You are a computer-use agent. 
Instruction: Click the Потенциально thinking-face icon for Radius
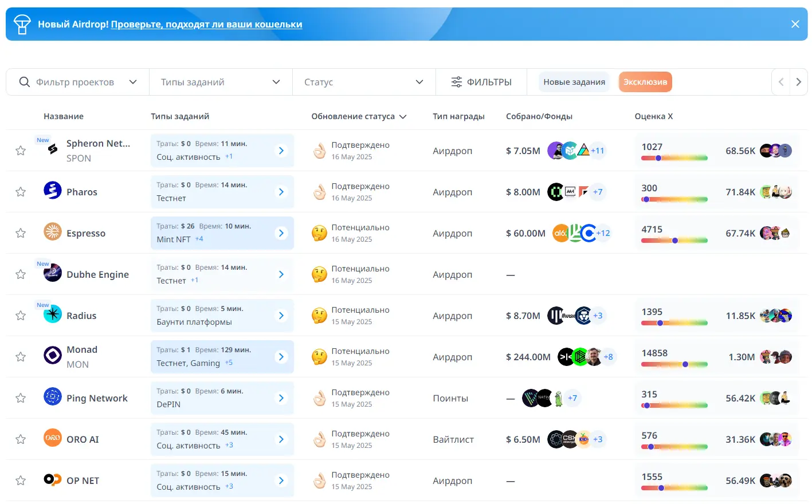coord(319,316)
